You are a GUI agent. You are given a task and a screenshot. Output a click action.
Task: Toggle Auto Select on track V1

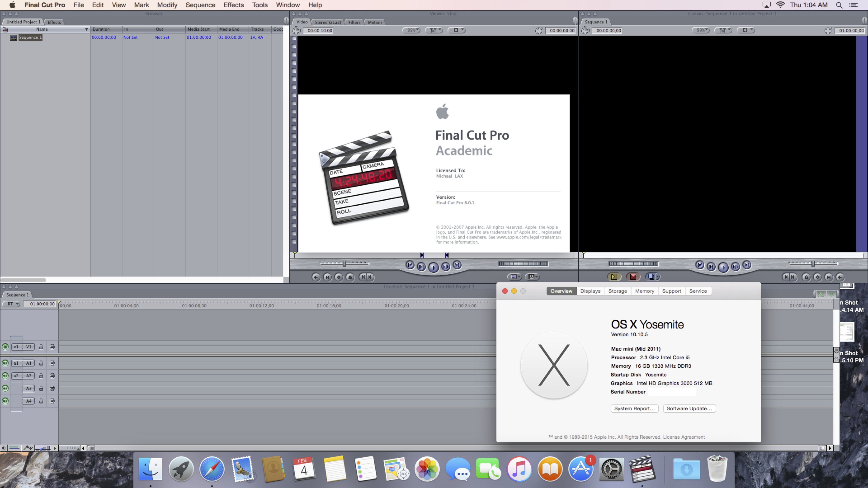point(52,347)
